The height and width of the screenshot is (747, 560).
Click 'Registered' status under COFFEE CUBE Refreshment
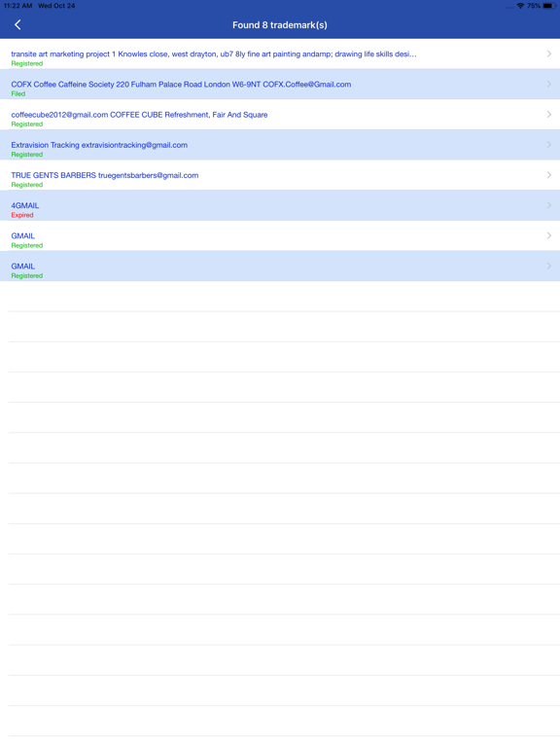(x=26, y=124)
